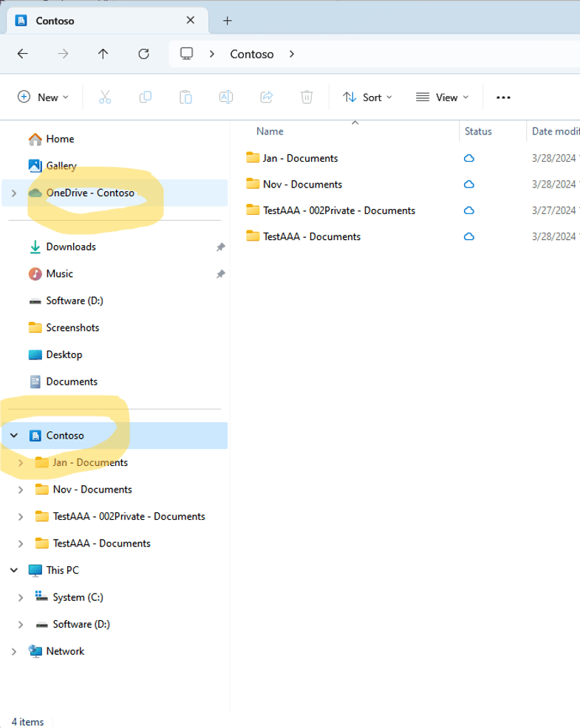Select System (C:) drive
580x728 pixels.
pos(78,597)
